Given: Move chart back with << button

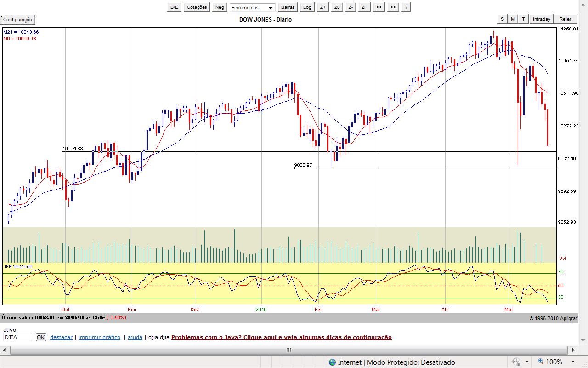Looking at the screenshot, I should pyautogui.click(x=379, y=7).
